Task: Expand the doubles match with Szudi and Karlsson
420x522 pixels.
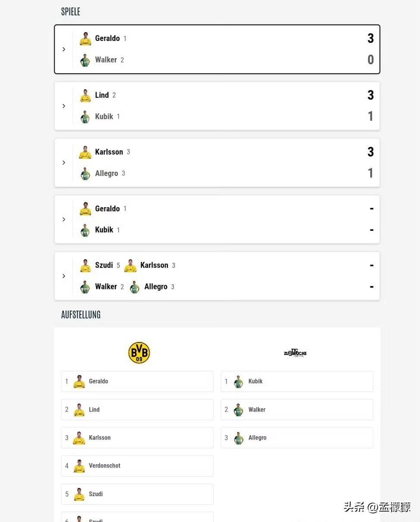Action: [x=64, y=276]
